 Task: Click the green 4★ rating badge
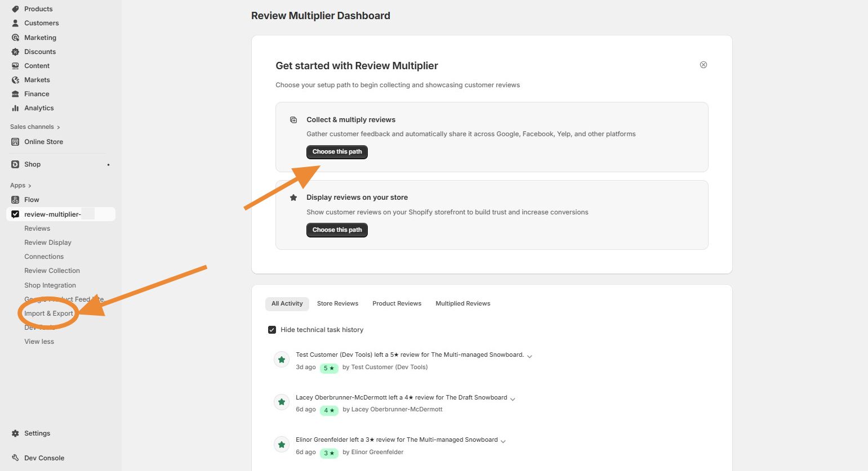pos(329,410)
